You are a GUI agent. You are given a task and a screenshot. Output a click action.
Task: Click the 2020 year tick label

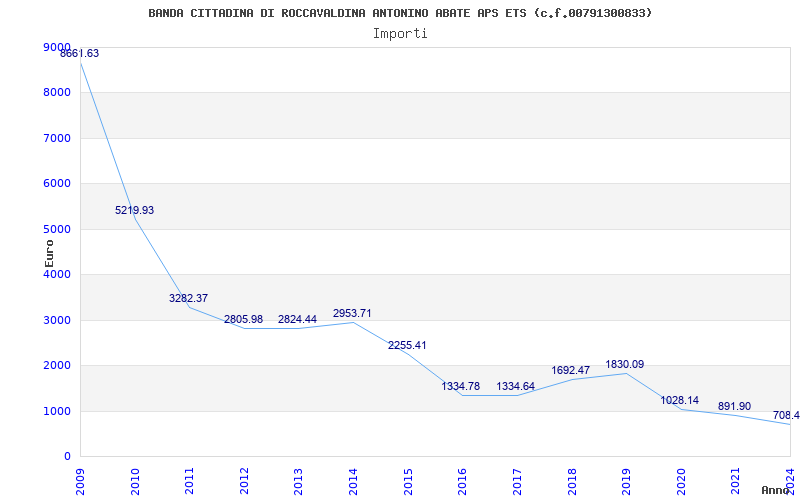pyautogui.click(x=681, y=482)
